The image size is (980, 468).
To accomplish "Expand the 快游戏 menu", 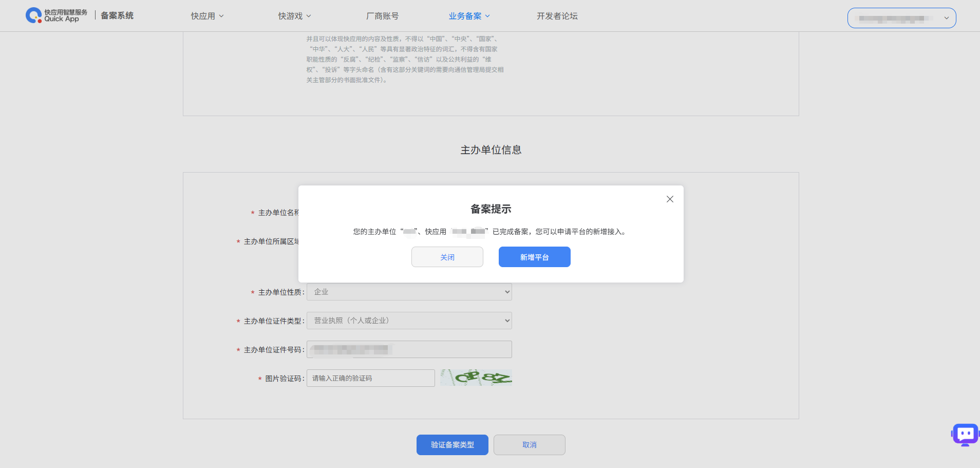I will pyautogui.click(x=294, y=16).
